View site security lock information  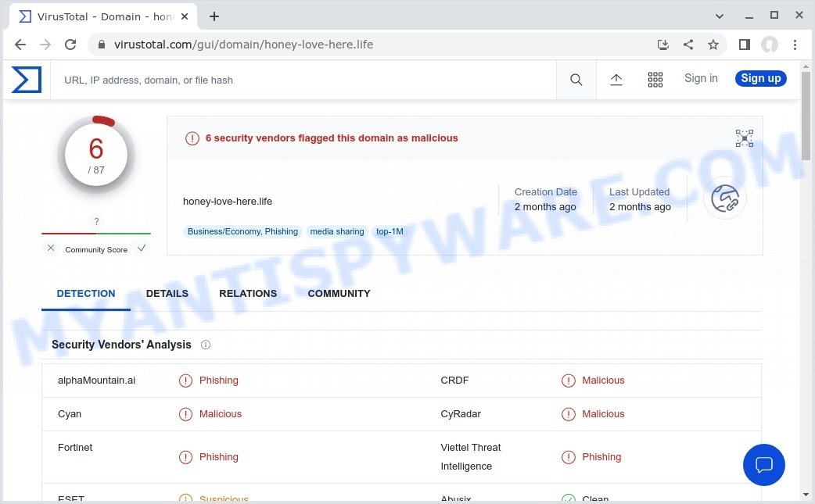(x=102, y=45)
